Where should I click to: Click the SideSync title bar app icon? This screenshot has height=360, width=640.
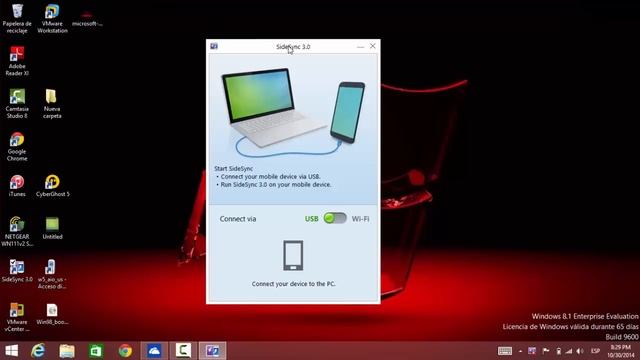[214, 46]
